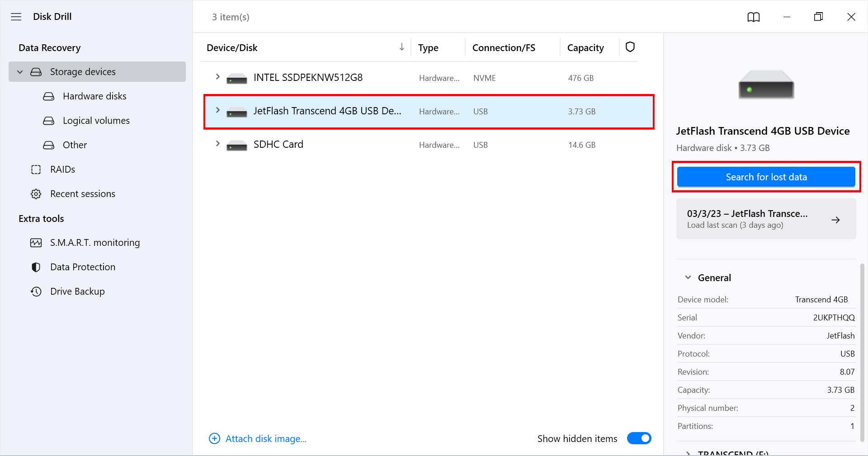Click the RAIDs icon
The image size is (868, 456).
tap(36, 169)
